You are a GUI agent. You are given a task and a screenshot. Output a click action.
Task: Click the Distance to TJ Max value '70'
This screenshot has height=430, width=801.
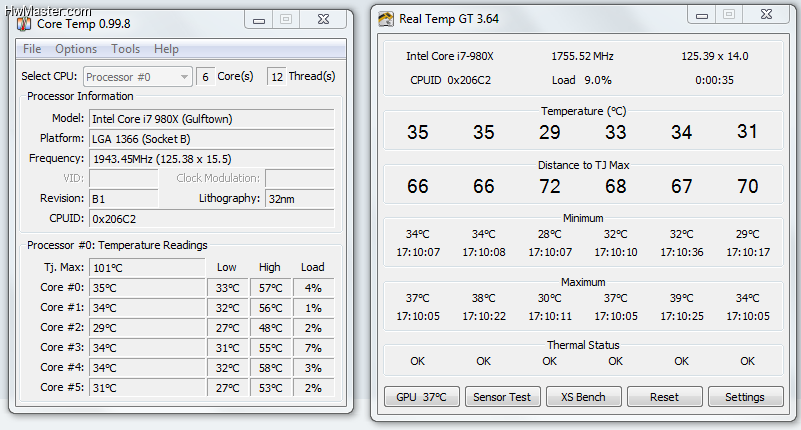click(x=747, y=186)
